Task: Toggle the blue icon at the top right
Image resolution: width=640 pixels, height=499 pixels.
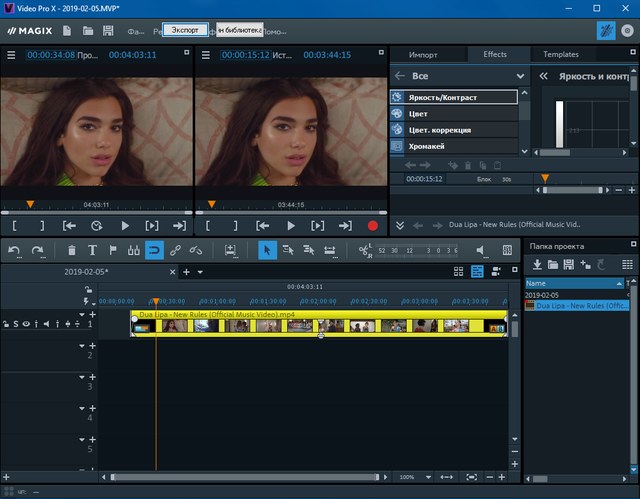Action: point(607,31)
